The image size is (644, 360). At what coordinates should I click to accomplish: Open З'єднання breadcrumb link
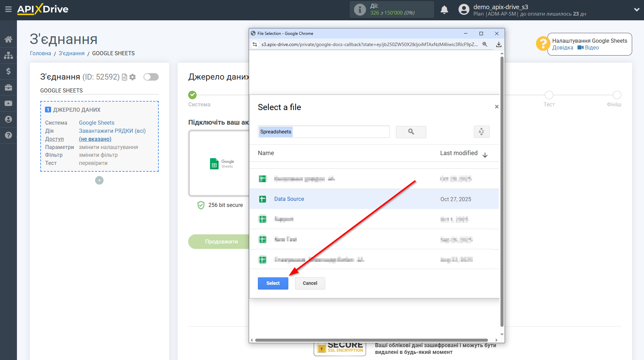click(x=71, y=53)
